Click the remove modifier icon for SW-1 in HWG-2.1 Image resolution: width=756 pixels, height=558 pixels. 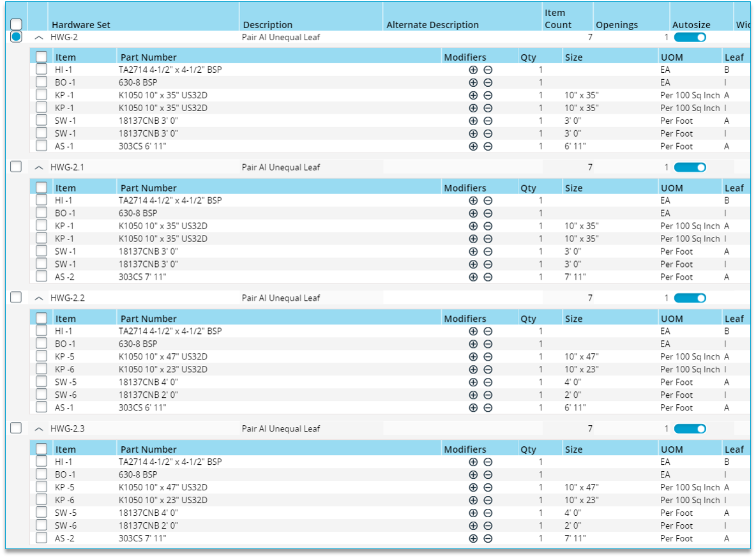click(x=488, y=251)
